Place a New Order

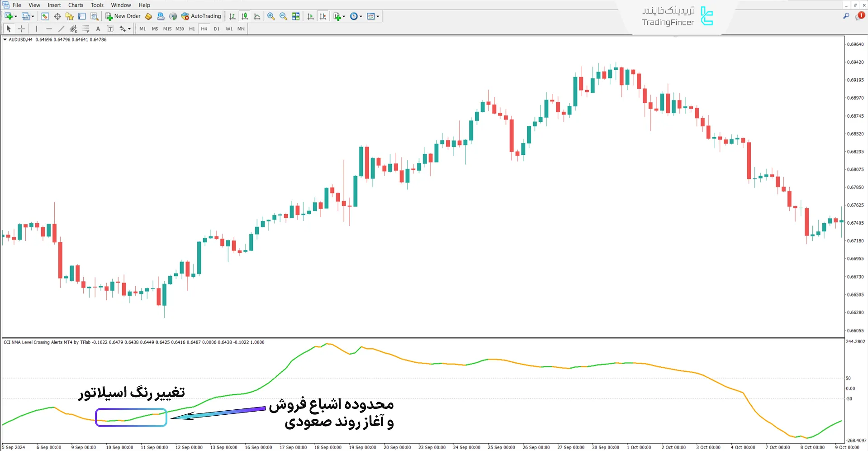click(122, 16)
